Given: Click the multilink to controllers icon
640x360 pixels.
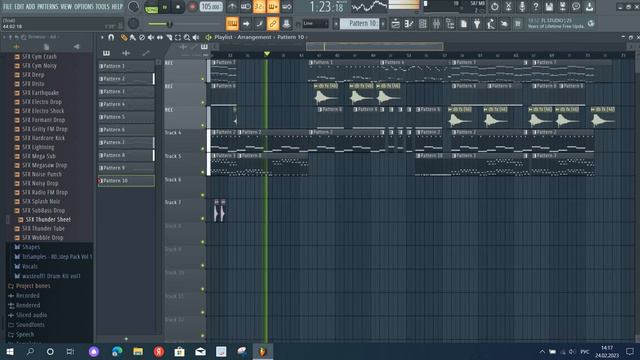Looking at the screenshot, I should tap(287, 24).
